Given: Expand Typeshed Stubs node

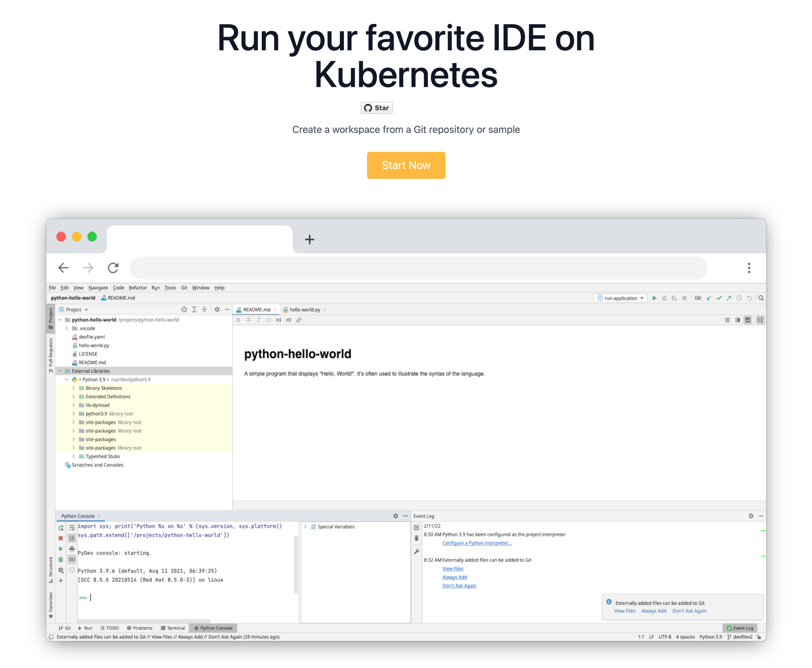Looking at the screenshot, I should 73,457.
